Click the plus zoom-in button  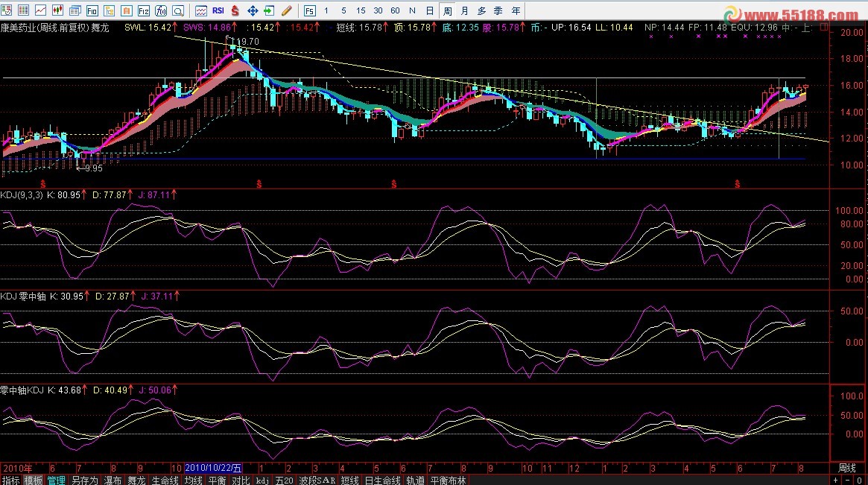[836, 480]
